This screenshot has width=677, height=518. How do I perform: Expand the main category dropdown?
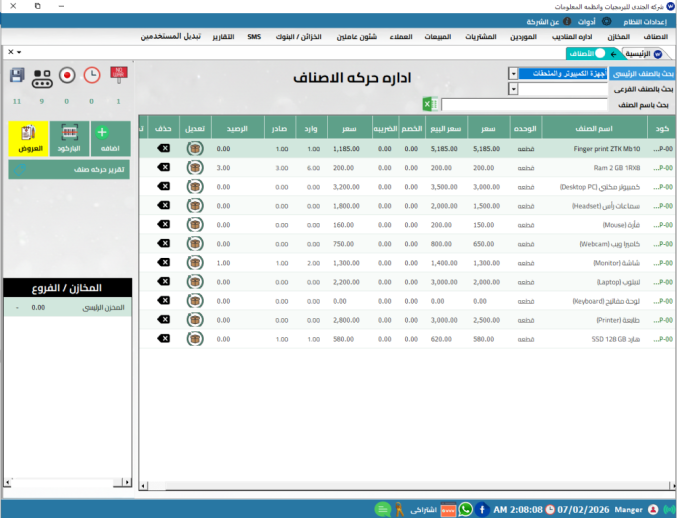pos(512,74)
